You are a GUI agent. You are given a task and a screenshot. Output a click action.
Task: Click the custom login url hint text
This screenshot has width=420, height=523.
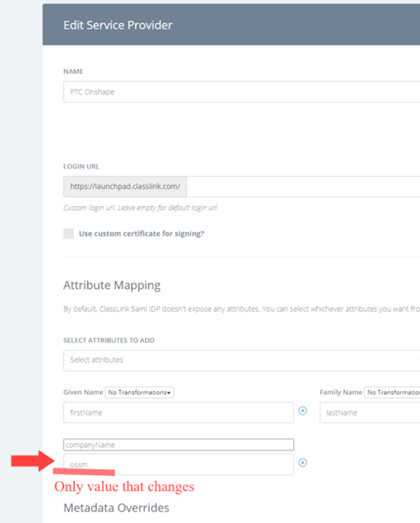(x=145, y=208)
